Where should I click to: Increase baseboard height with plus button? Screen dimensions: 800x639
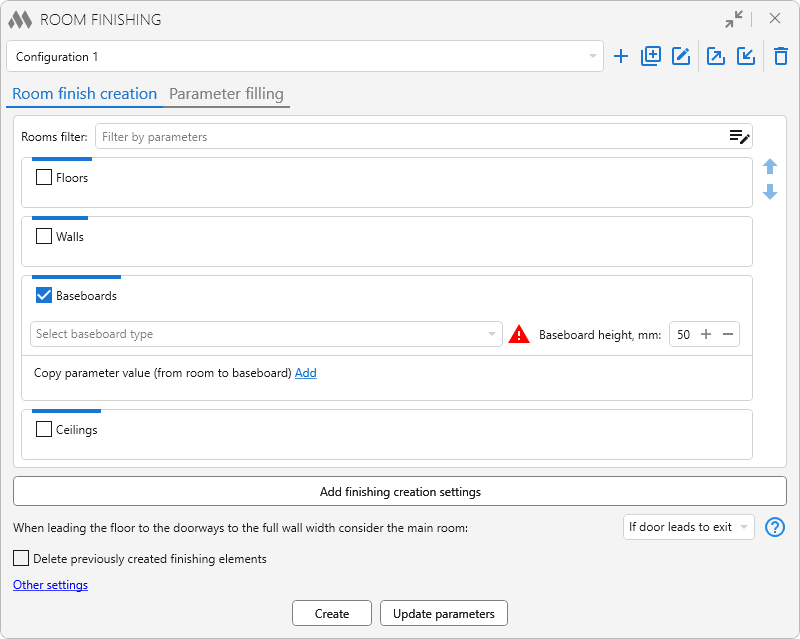coord(706,335)
